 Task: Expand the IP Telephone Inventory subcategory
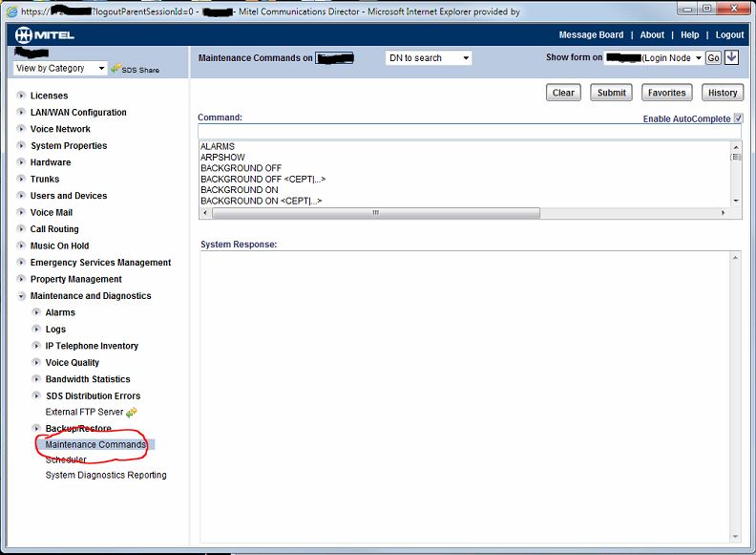pyautogui.click(x=36, y=346)
